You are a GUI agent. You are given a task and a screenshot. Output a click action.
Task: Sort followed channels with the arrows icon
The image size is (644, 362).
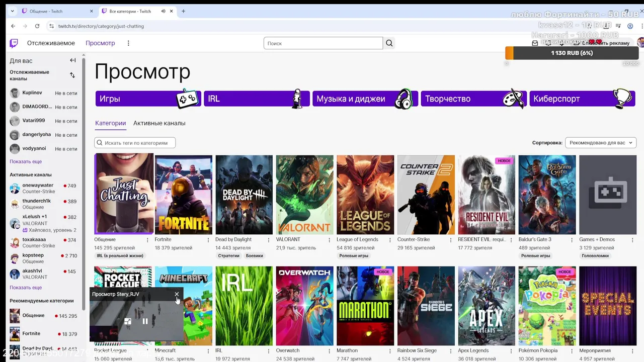point(72,75)
